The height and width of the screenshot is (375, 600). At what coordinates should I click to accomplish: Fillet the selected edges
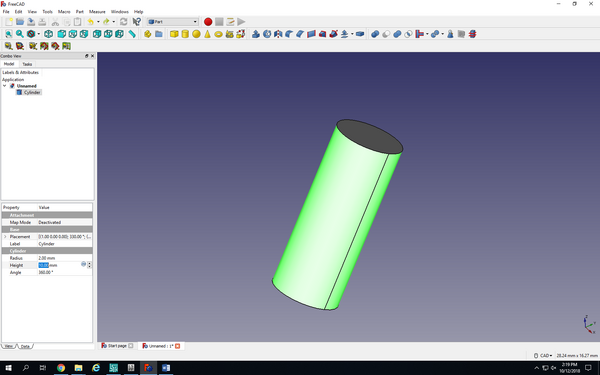pos(289,34)
